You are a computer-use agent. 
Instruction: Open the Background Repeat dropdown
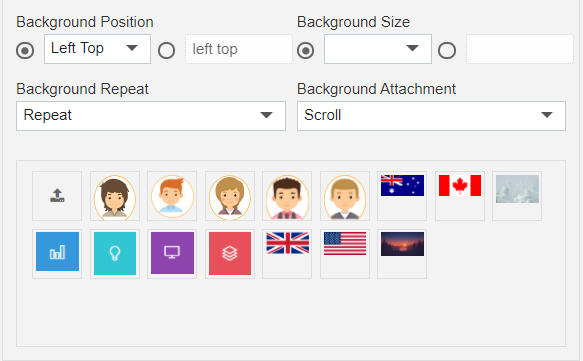151,116
